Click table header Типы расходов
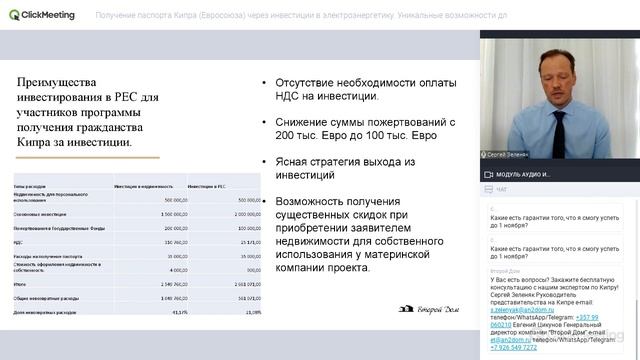The image size is (640, 360). [29, 187]
